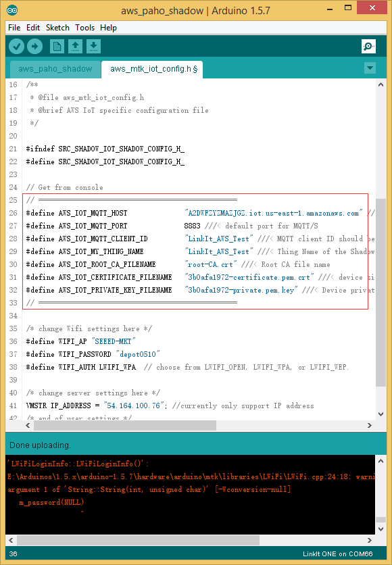Click console horizontal scrollbar left arrow
The width and height of the screenshot is (392, 565).
point(10,540)
